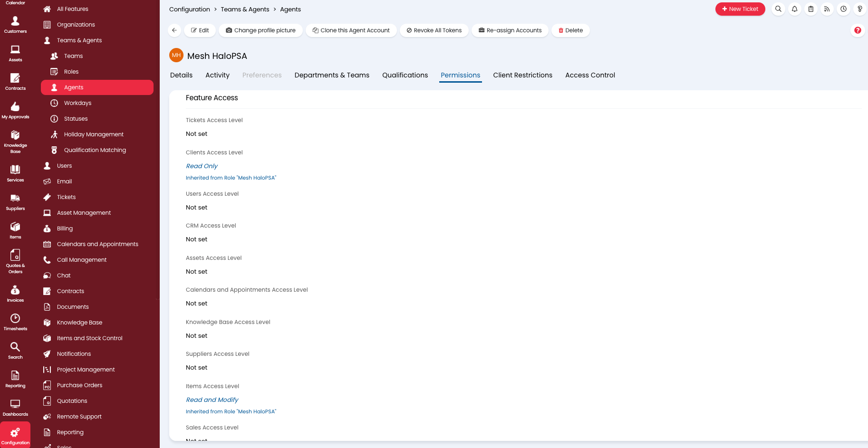Edit the agent account
Image resolution: width=868 pixels, height=448 pixels.
click(x=200, y=30)
